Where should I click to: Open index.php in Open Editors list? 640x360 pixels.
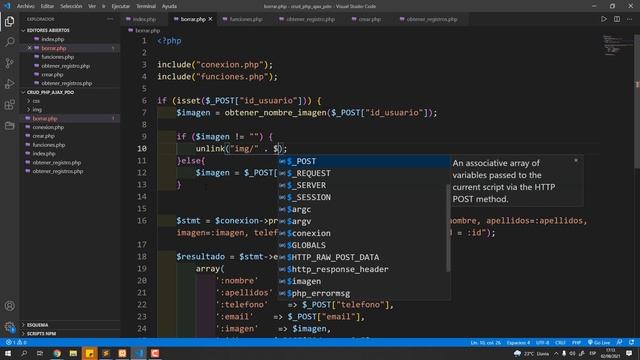coord(53,39)
